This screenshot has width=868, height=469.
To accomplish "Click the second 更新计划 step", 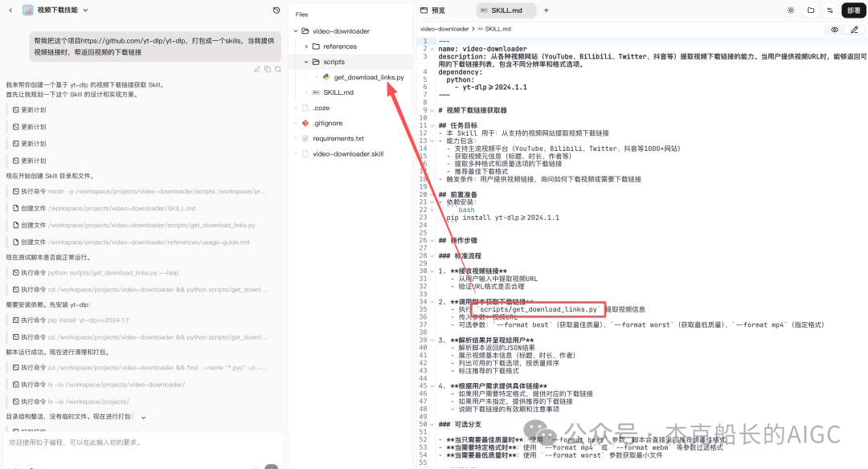I will click(x=30, y=127).
